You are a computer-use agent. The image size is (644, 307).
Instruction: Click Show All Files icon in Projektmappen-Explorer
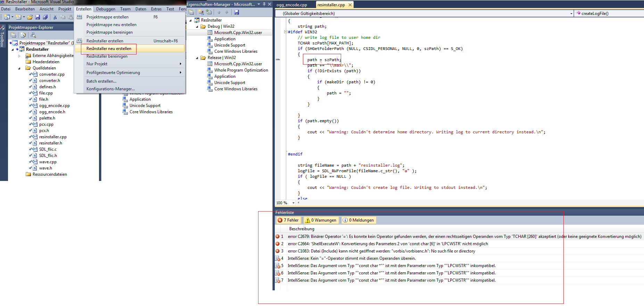pos(23,35)
